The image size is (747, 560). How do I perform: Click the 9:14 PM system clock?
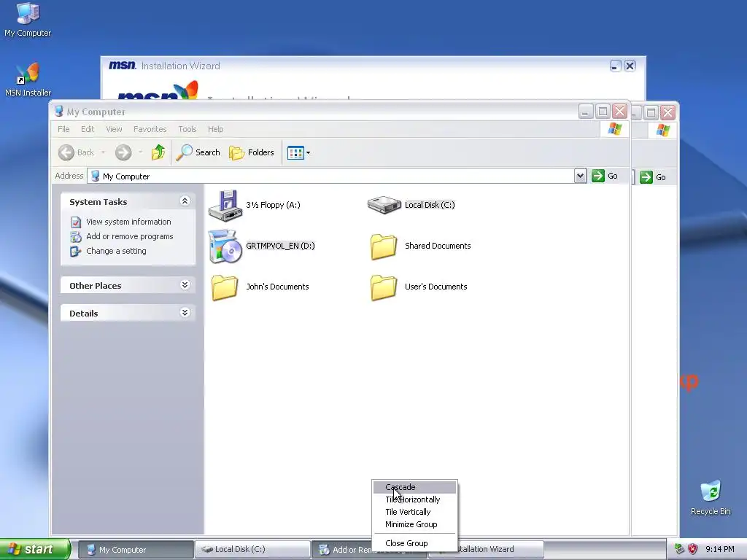[x=720, y=550]
